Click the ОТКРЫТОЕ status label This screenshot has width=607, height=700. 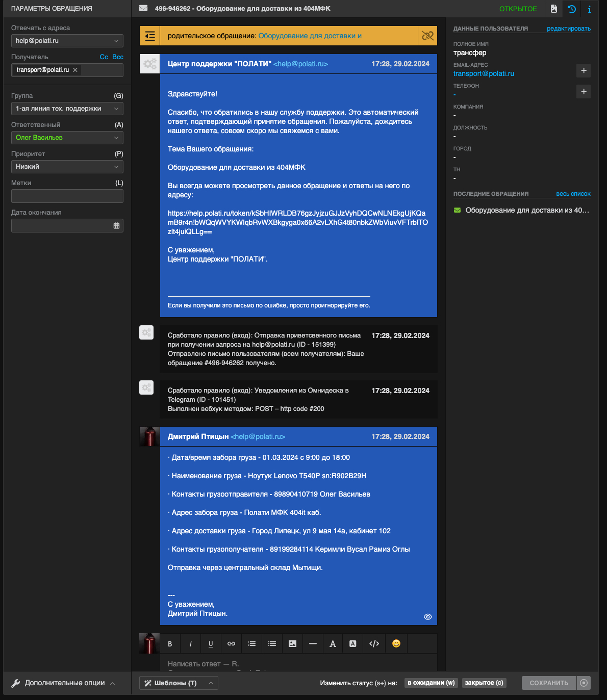tap(518, 9)
